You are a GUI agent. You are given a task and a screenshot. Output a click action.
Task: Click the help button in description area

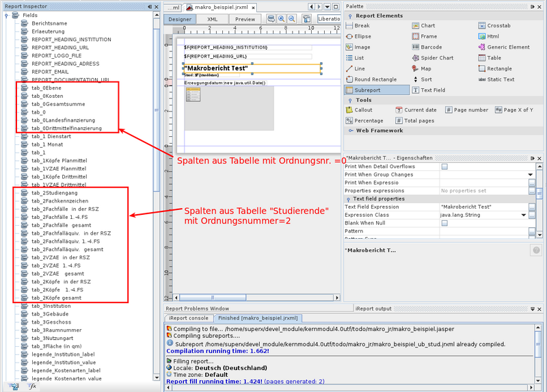[536, 250]
